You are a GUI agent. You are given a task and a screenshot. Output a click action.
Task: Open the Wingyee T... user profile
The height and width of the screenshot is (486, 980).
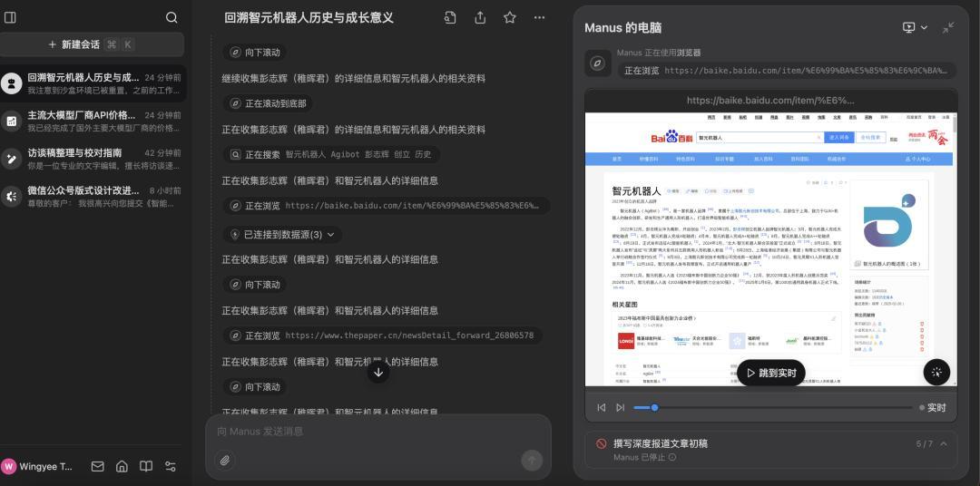[x=37, y=467]
